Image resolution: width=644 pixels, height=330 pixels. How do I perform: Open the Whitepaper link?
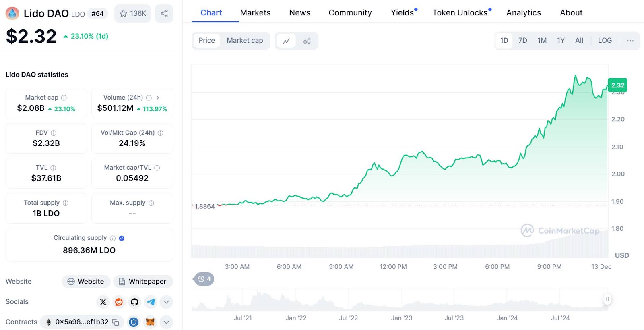[x=143, y=282]
